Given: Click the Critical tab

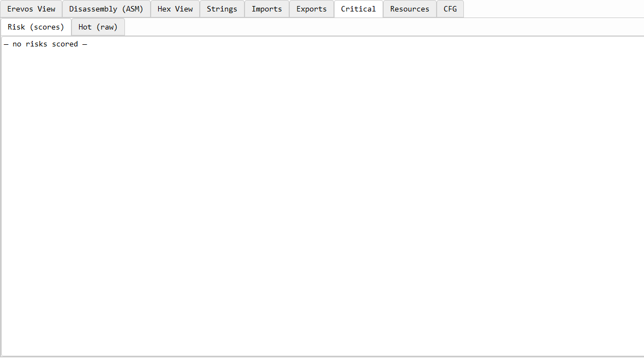Looking at the screenshot, I should pos(359,9).
